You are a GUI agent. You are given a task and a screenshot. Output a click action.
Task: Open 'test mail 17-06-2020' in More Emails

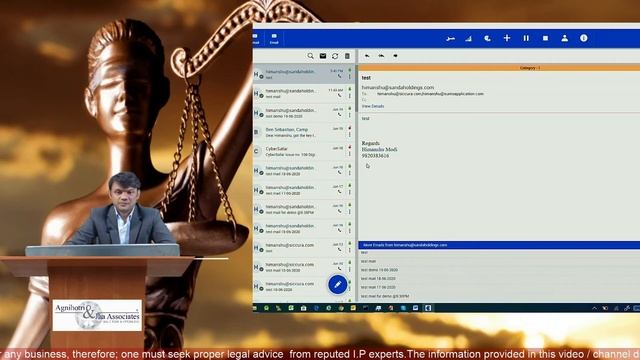[378, 287]
